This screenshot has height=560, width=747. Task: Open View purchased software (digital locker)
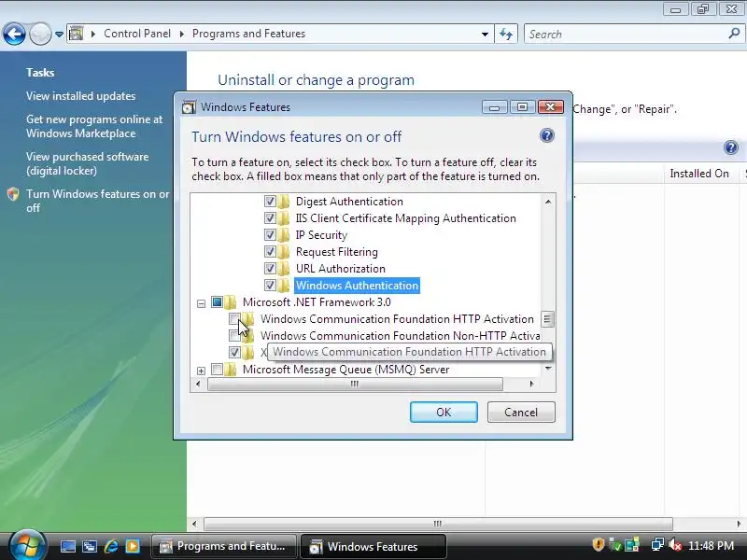87,163
